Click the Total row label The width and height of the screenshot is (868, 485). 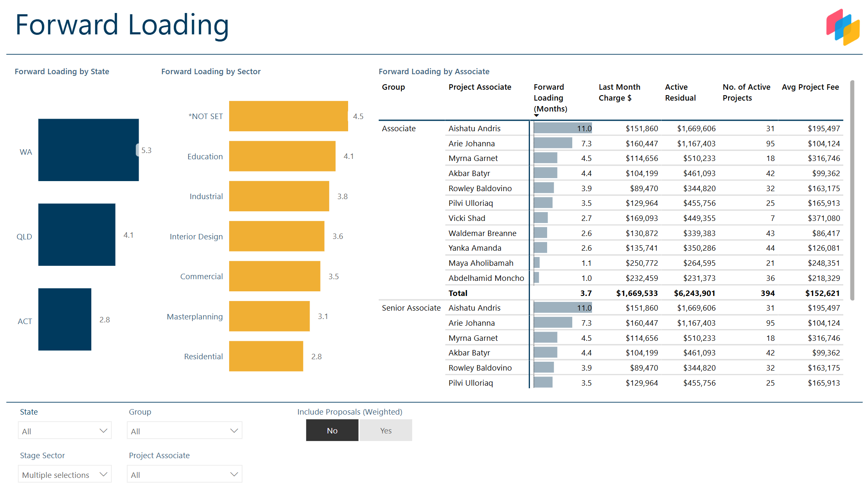[458, 293]
